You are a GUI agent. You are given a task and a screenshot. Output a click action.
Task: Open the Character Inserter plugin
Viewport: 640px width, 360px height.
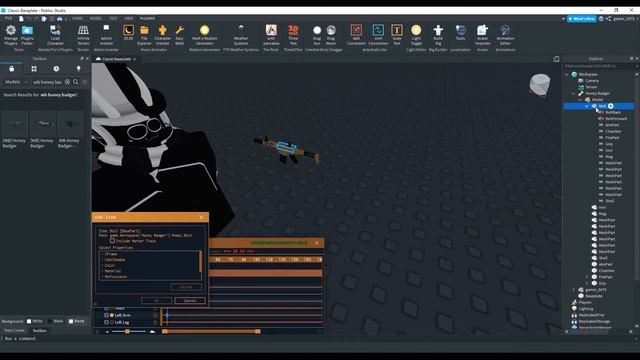162,35
